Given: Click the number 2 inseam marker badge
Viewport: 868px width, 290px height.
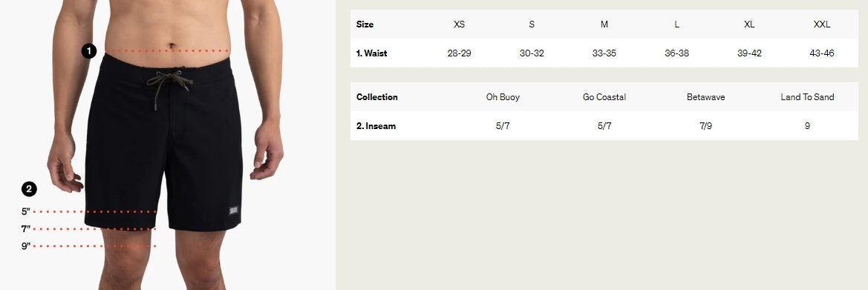Looking at the screenshot, I should [30, 189].
